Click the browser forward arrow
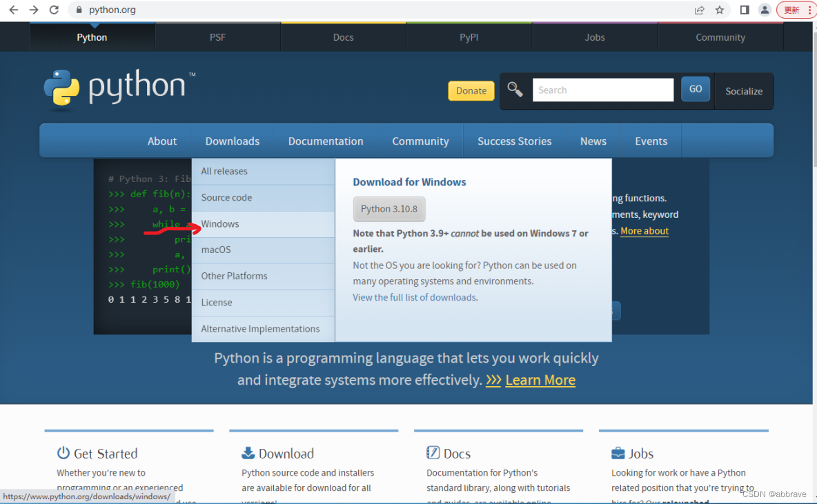The height and width of the screenshot is (504, 817). point(34,10)
